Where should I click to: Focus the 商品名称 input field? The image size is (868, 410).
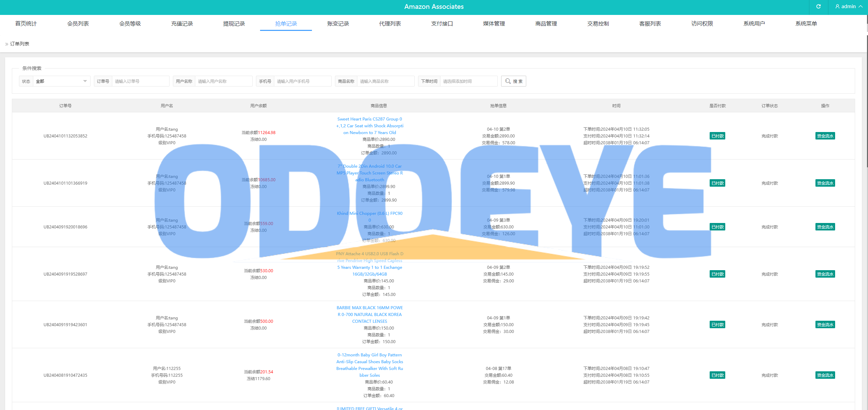(x=386, y=81)
